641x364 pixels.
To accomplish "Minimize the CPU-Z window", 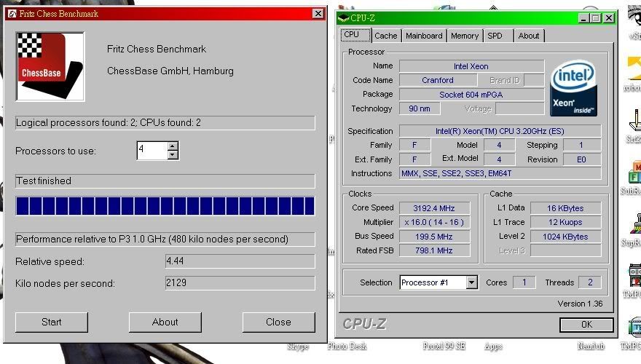I will [583, 18].
